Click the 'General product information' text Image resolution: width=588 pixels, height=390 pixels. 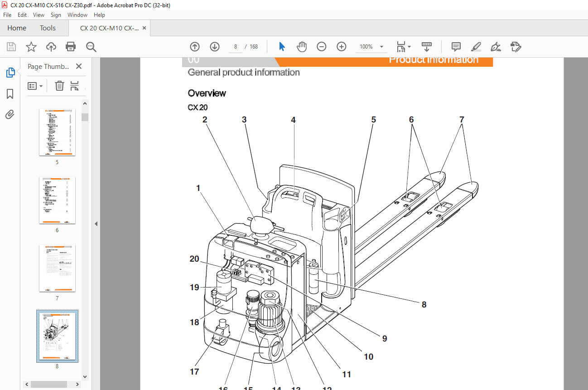244,72
